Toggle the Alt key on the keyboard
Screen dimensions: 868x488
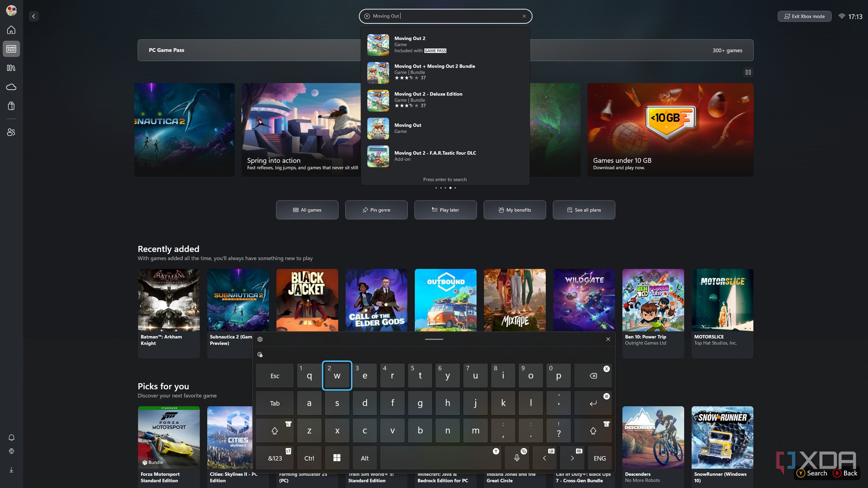365,458
